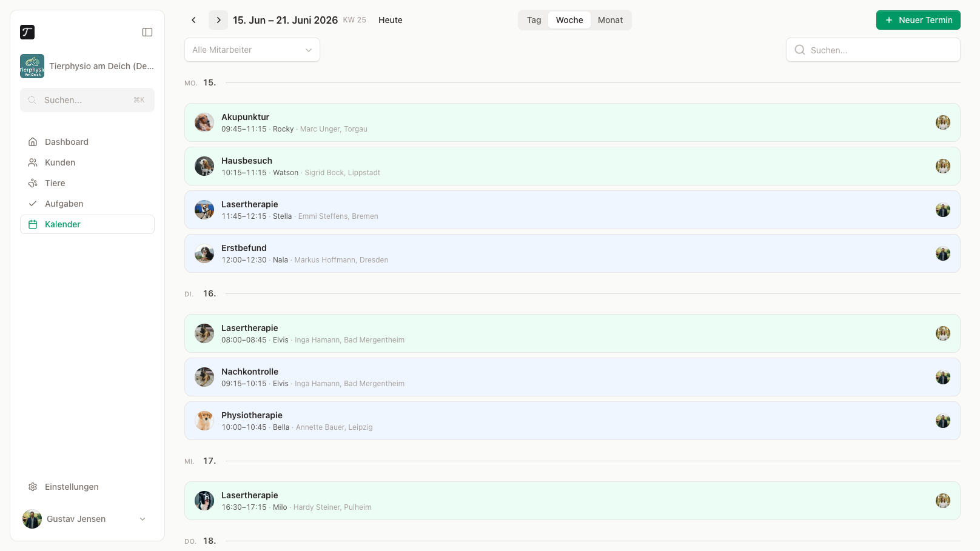Go to the previous week arrow
Viewport: 980px width, 551px height.
[x=194, y=20]
